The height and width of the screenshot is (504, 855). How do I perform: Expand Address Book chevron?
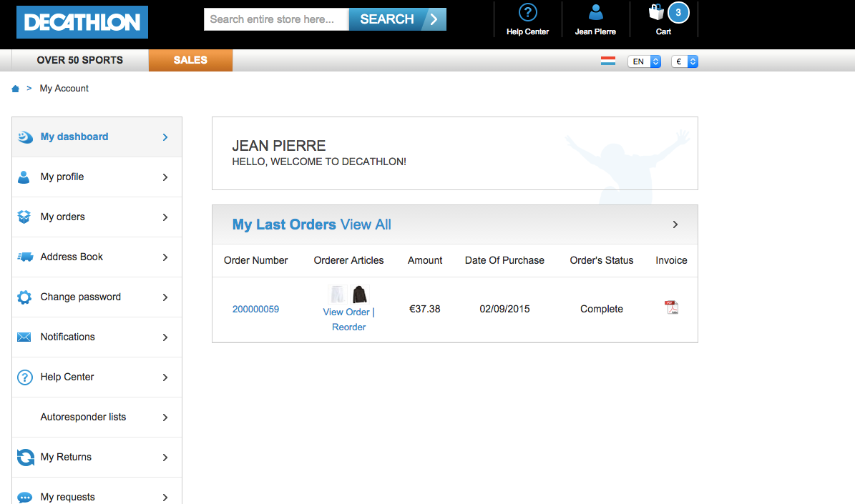(165, 257)
